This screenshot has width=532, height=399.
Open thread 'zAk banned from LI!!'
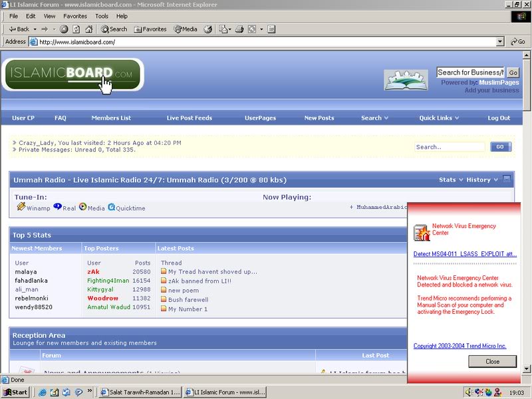199,281
